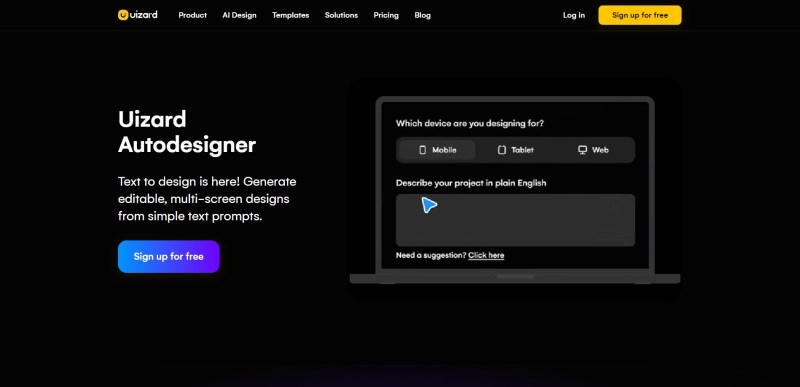Screen dimensions: 800x387
Task: Click 'Describe your project in plain English' label
Action: tap(471, 183)
